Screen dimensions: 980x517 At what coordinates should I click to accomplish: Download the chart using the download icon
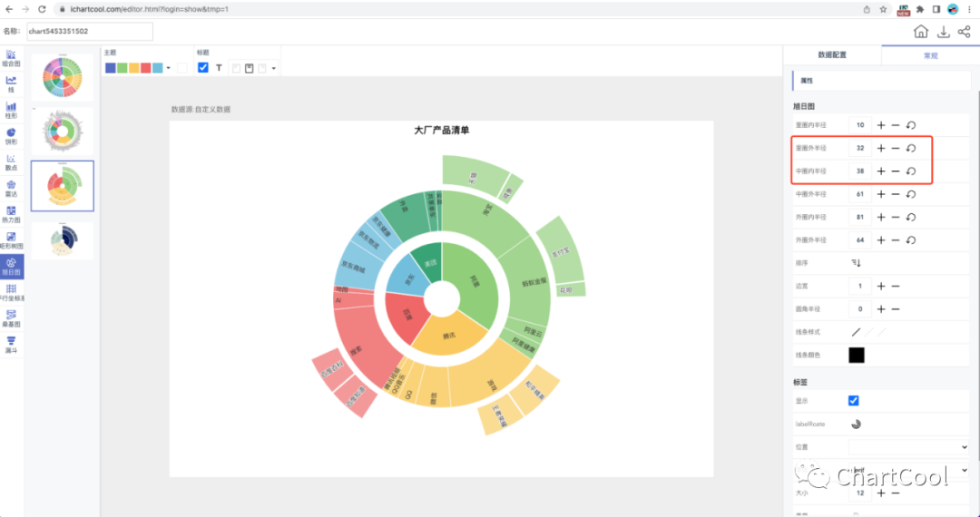(943, 32)
